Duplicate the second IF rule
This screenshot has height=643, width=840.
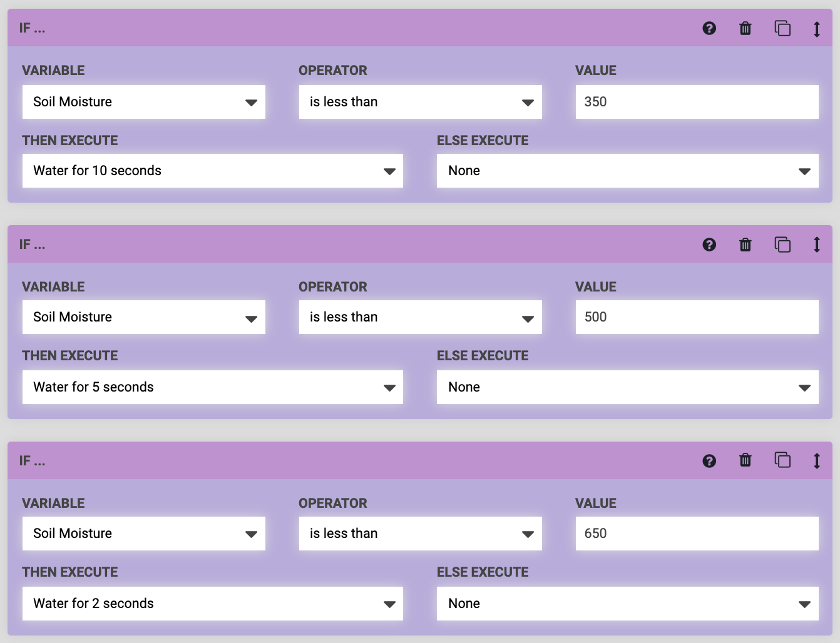click(782, 245)
